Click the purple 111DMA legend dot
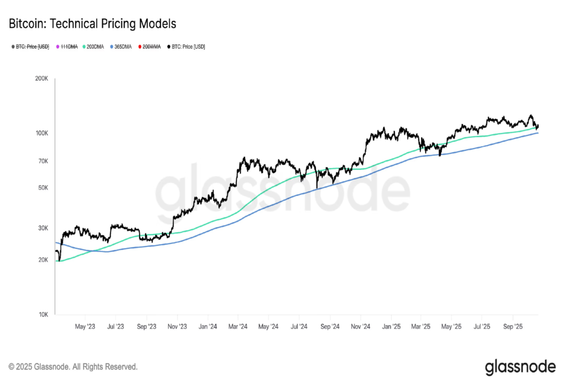Viewport: 588px width, 392px height. [58, 46]
